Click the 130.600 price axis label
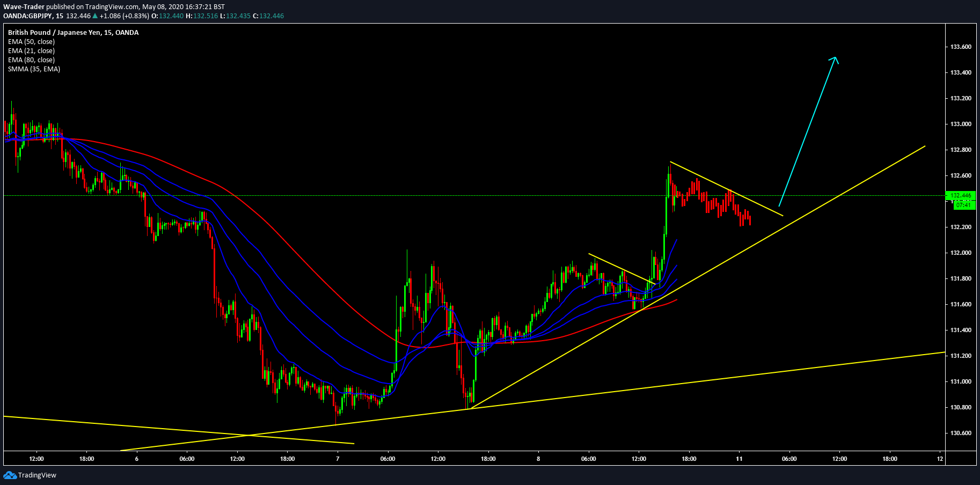This screenshot has width=980, height=485. (x=961, y=433)
